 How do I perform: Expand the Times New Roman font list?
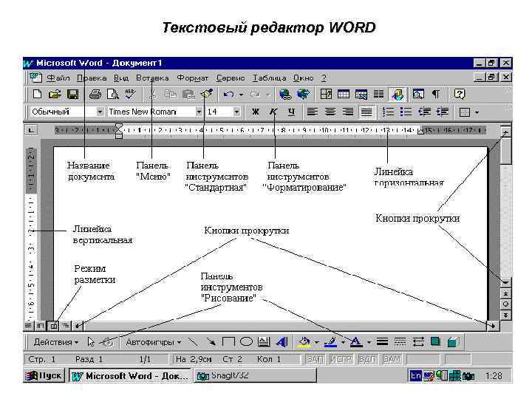[x=199, y=112]
